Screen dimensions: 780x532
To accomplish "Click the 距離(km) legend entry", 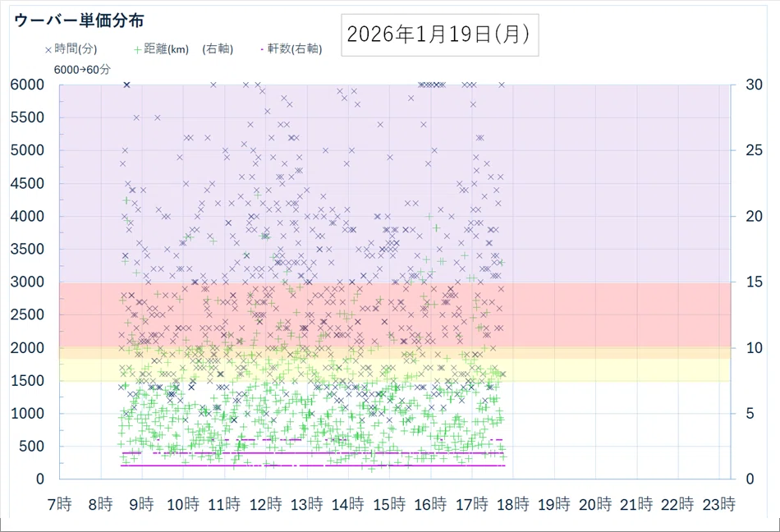I will point(162,48).
